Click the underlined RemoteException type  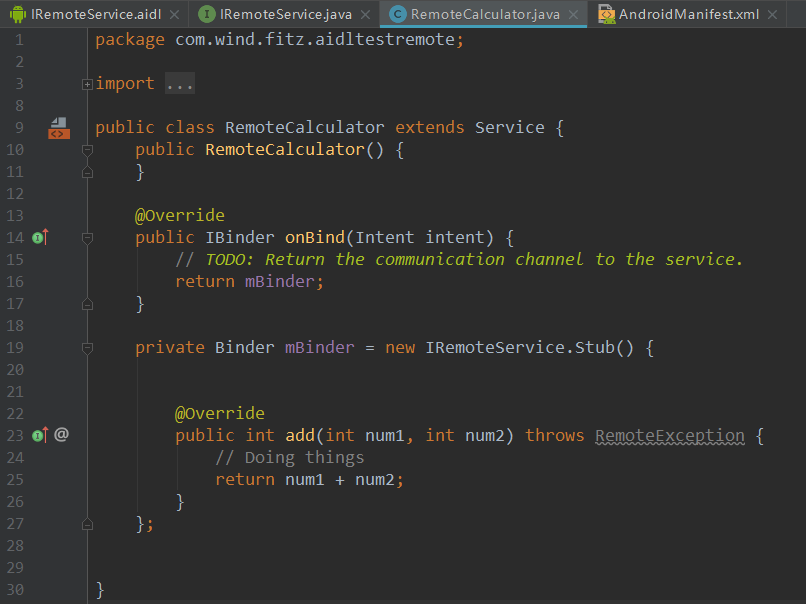670,436
